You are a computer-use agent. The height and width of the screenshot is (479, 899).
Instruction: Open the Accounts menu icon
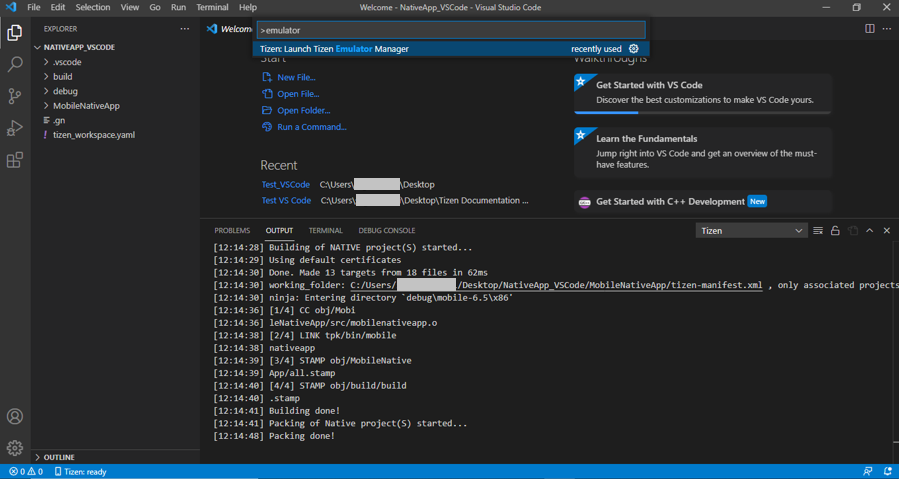(x=15, y=416)
